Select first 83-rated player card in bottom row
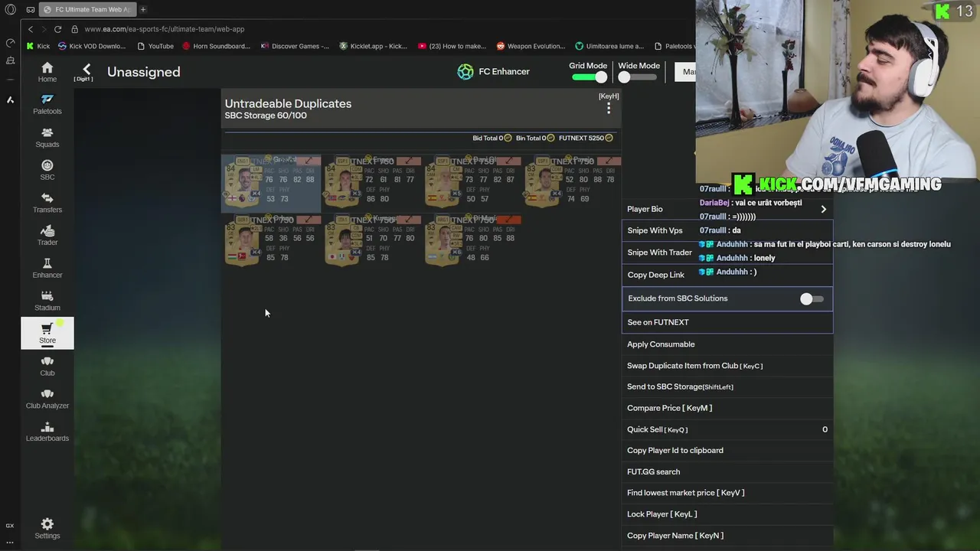 (271, 241)
